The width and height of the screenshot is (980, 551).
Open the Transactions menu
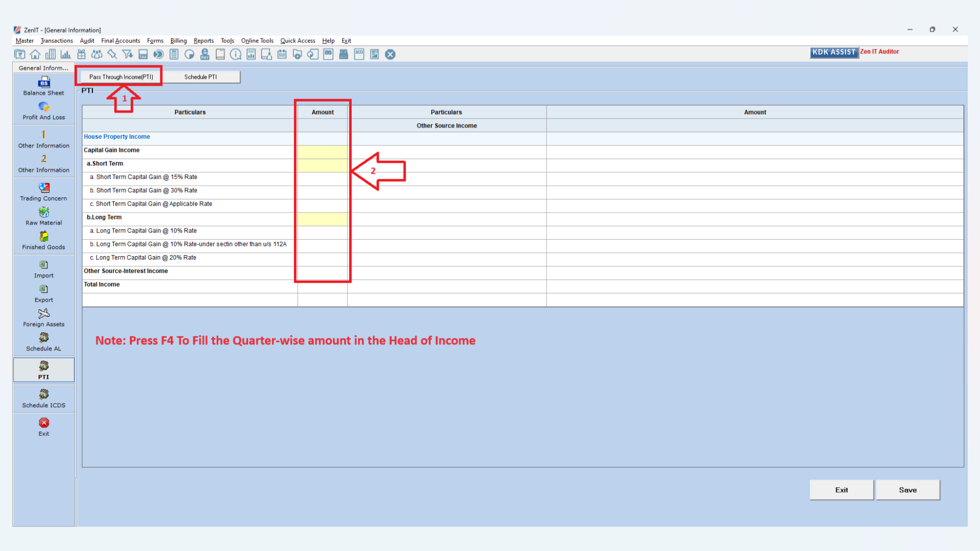57,41
